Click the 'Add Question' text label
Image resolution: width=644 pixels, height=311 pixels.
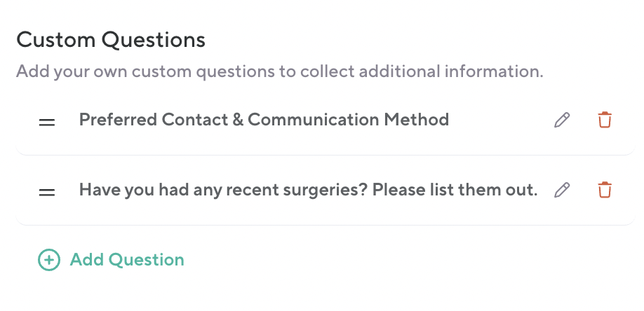(127, 261)
